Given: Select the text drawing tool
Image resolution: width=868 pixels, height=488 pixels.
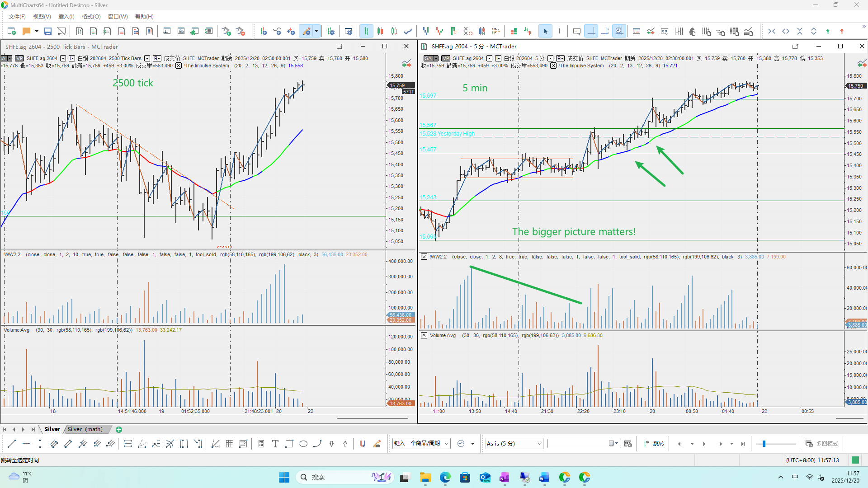Looking at the screenshot, I should click(275, 444).
